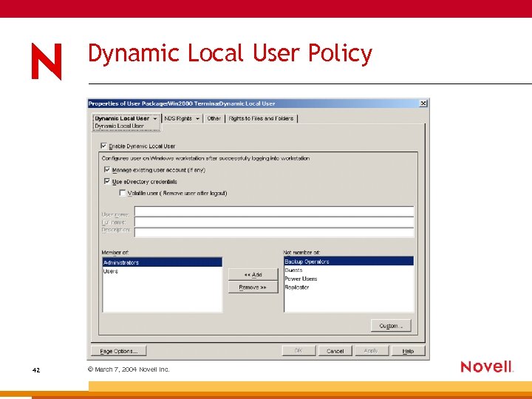Open Dynamic Local User tab dropdown arrow
This screenshot has width=532, height=399.
155,119
